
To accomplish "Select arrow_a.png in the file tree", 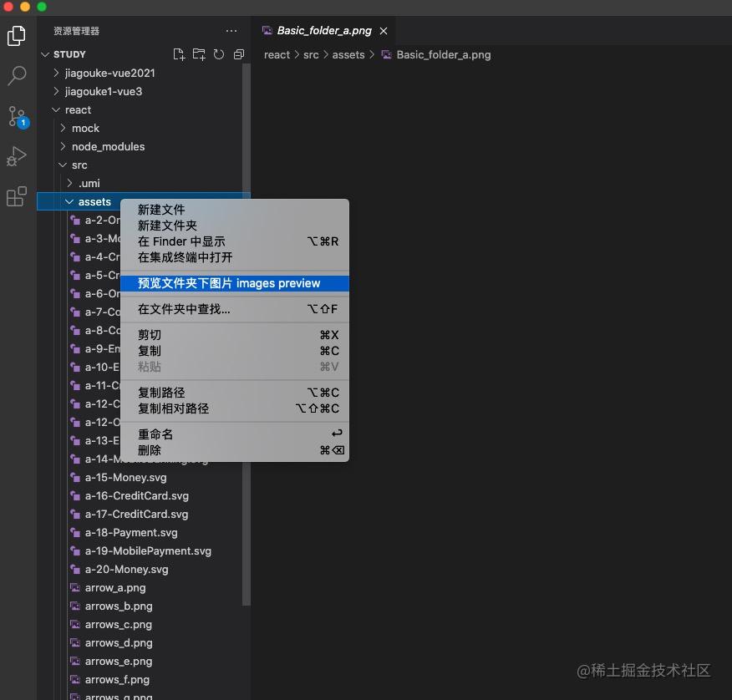I will (115, 587).
